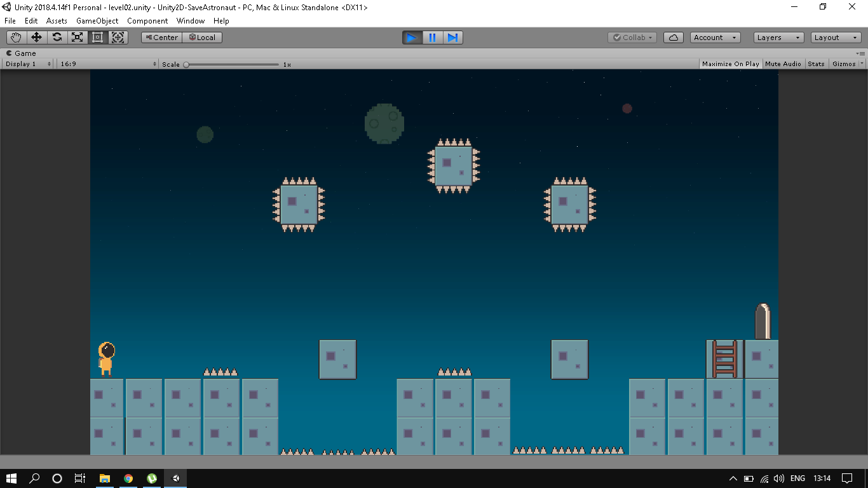
Task: Toggle Maximize On Play
Action: coord(731,64)
